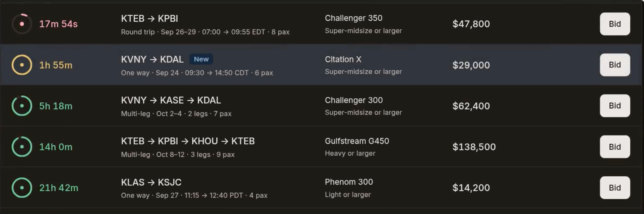Bid on the Gulfstream G450 request
Viewport: 644px width, 214px height.
(615, 147)
